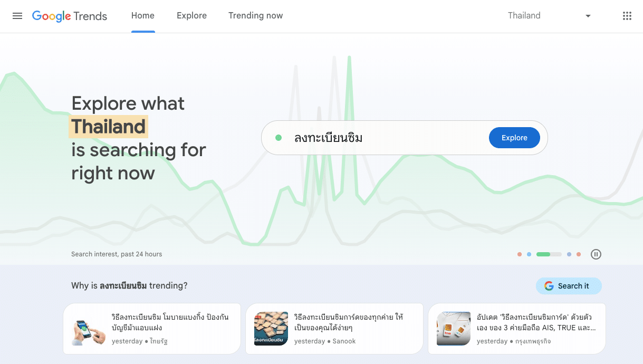This screenshot has height=364, width=643.
Task: Open the Thailand country dropdown
Action: point(550,16)
